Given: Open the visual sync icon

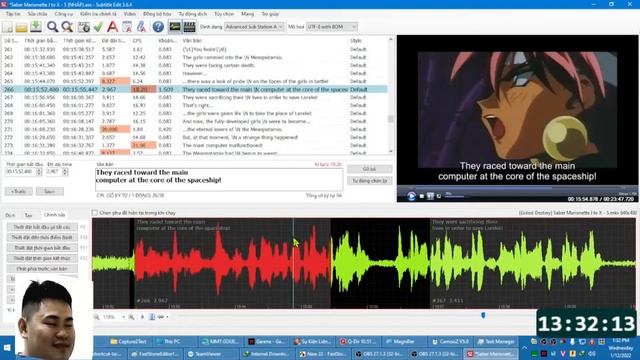Looking at the screenshot, I should coord(83,27).
